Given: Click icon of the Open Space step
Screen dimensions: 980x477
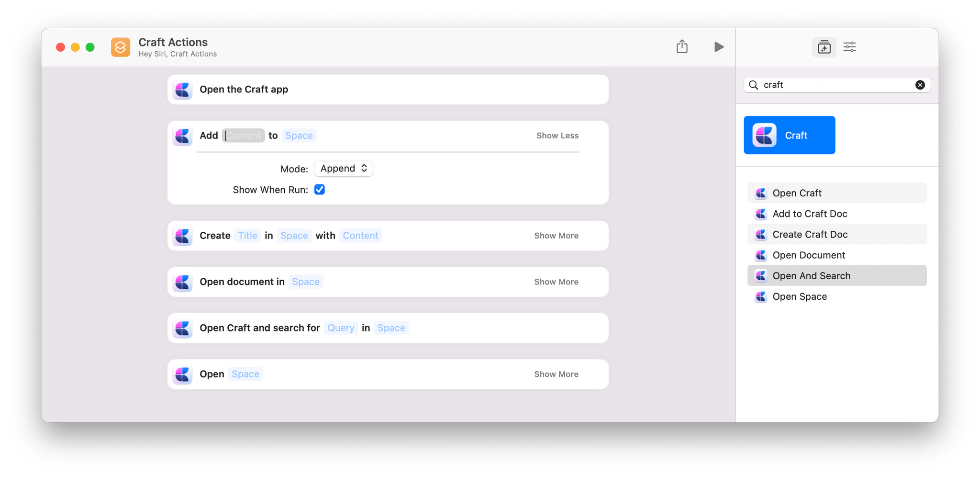Looking at the screenshot, I should (182, 374).
